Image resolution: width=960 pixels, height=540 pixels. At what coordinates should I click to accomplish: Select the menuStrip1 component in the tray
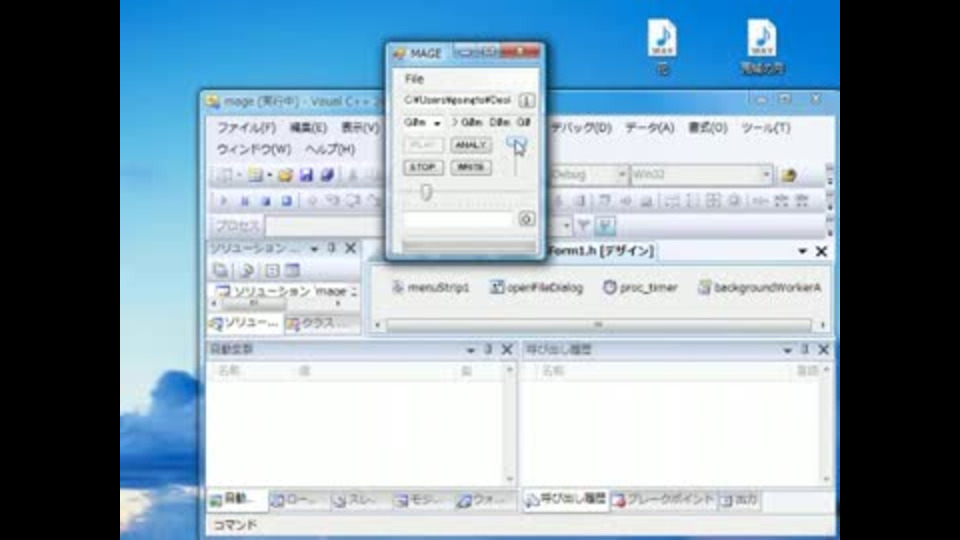(x=431, y=287)
